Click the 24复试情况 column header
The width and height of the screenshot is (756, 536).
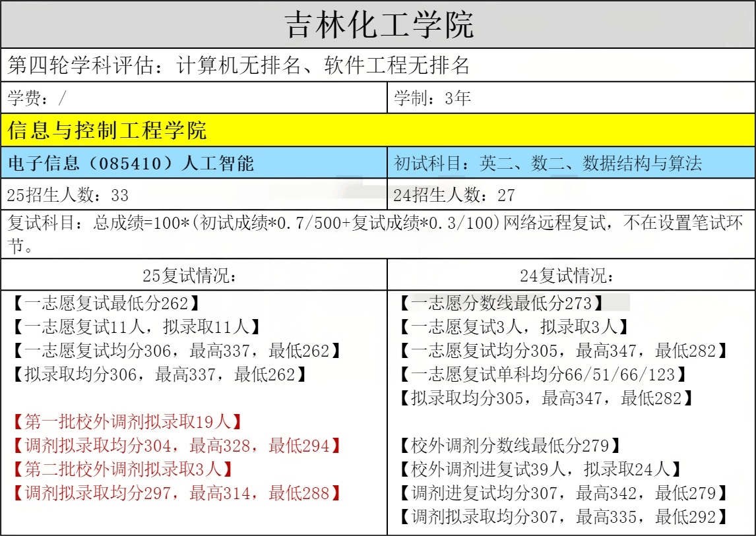(571, 276)
